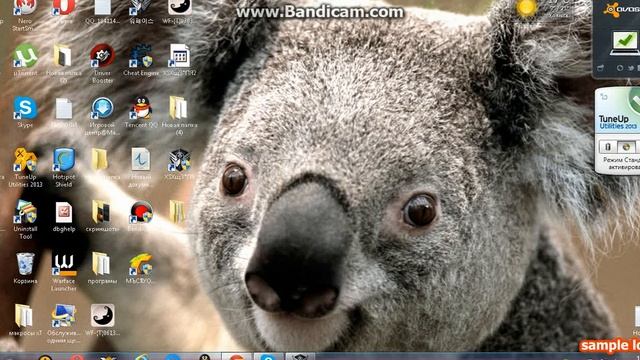Screen dimensions: 640x360
Task: Launch the Opera browser shortcut
Action: click(x=64, y=11)
